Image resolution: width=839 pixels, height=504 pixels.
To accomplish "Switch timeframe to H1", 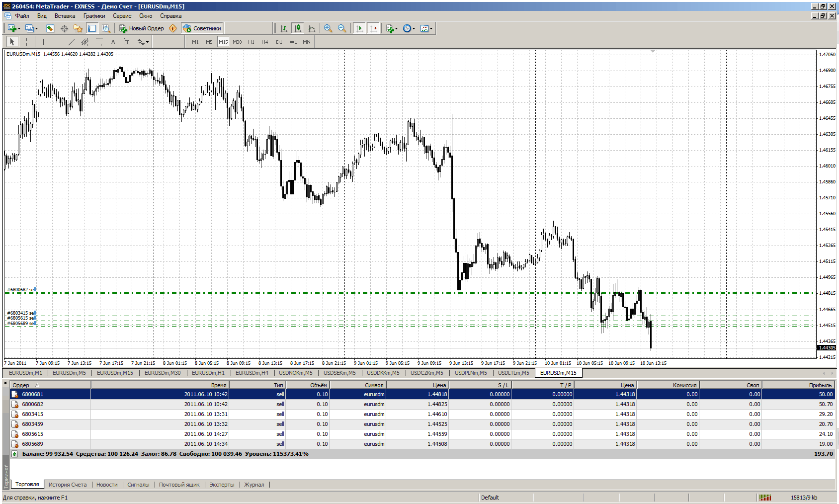I will tap(251, 42).
